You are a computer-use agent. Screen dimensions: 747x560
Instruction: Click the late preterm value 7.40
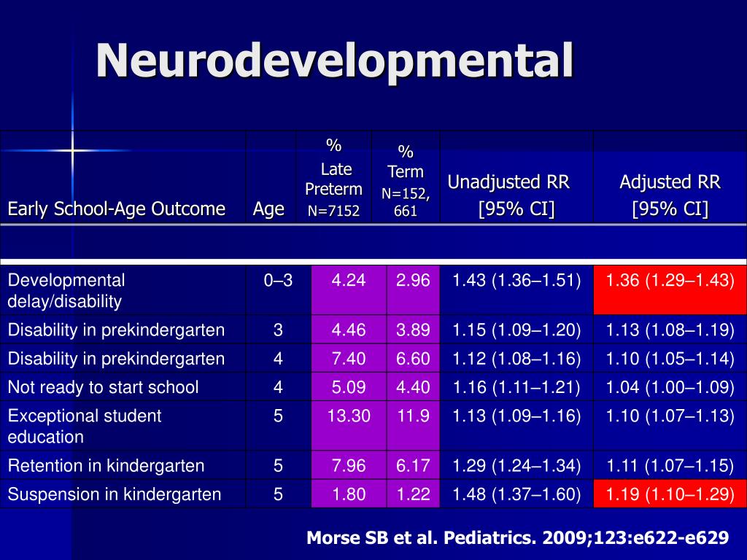tap(349, 359)
